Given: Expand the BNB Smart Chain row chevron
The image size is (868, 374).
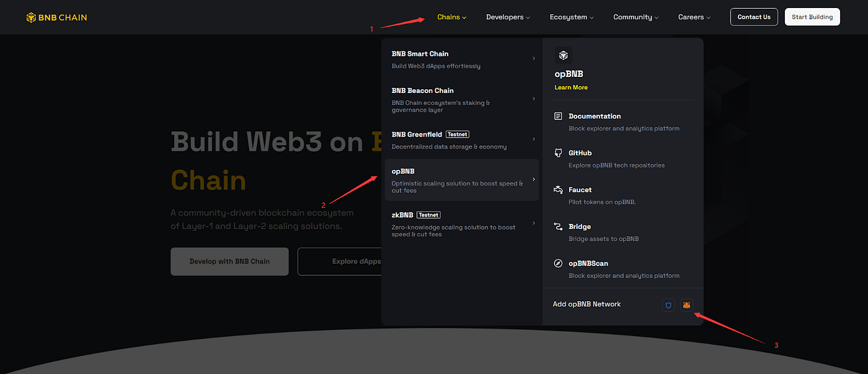Looking at the screenshot, I should [534, 58].
